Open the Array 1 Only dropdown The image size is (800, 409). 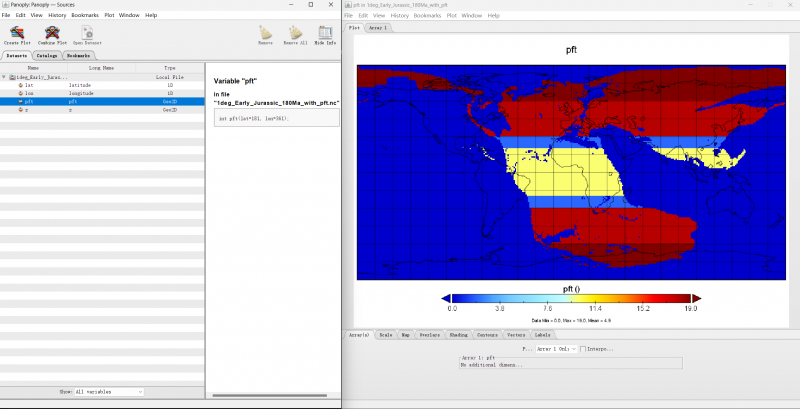pyautogui.click(x=556, y=349)
